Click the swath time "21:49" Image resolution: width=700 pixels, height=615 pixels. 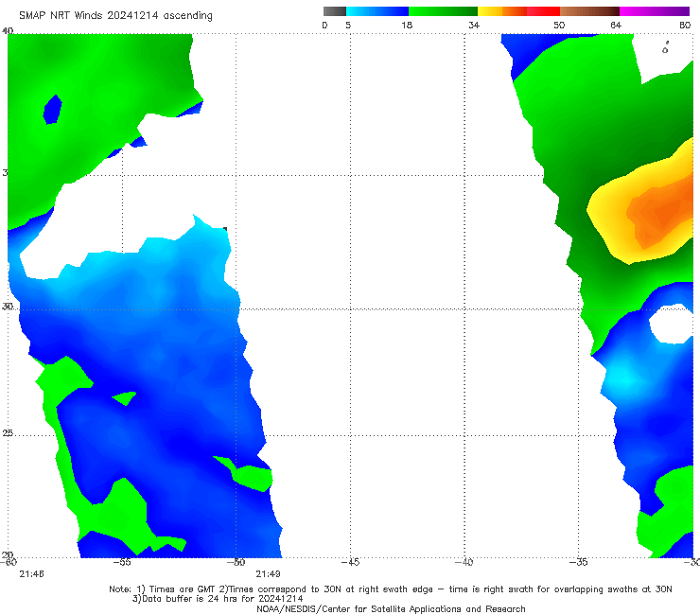[268, 574]
